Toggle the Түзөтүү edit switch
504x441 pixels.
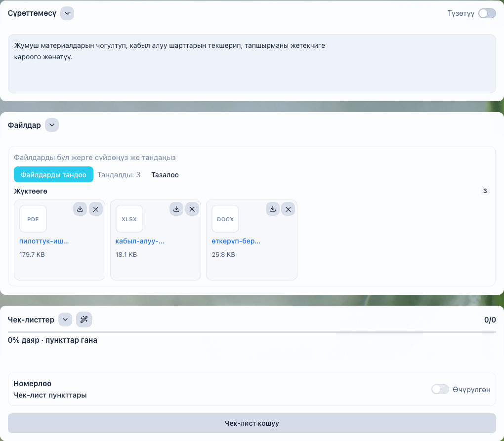click(x=487, y=13)
